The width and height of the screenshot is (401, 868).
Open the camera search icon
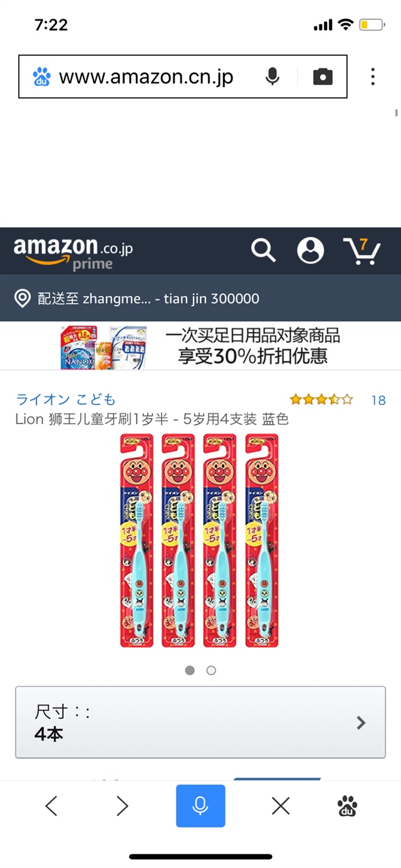point(323,77)
